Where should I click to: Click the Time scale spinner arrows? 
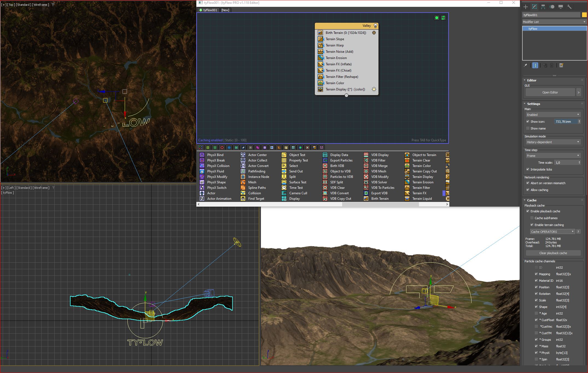coord(579,163)
